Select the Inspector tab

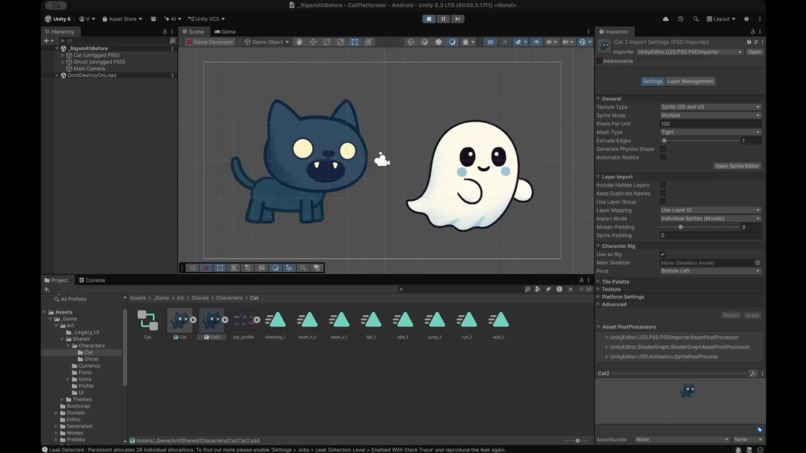(x=614, y=32)
